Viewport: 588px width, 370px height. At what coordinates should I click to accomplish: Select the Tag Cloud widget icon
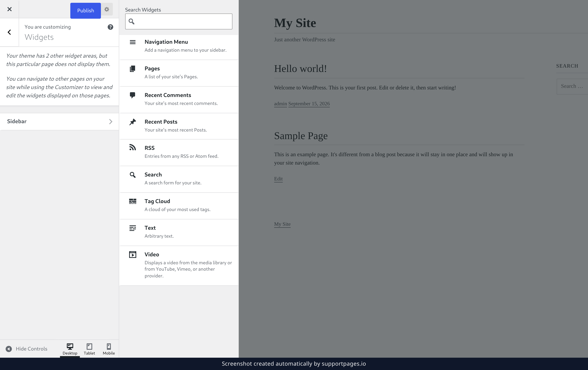(132, 201)
